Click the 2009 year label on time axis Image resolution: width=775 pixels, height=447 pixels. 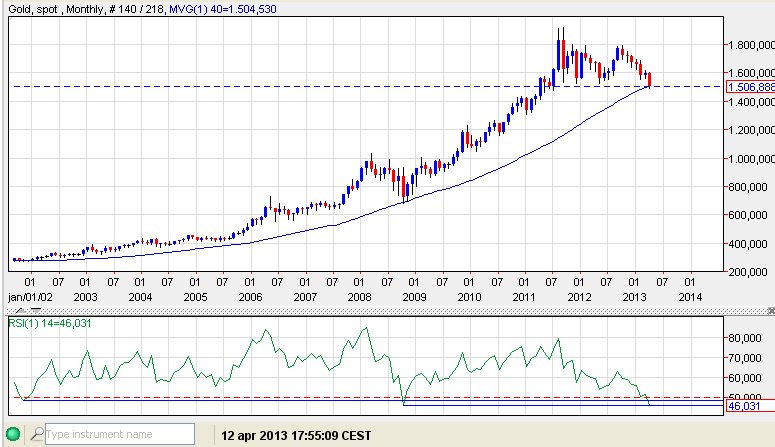(414, 297)
